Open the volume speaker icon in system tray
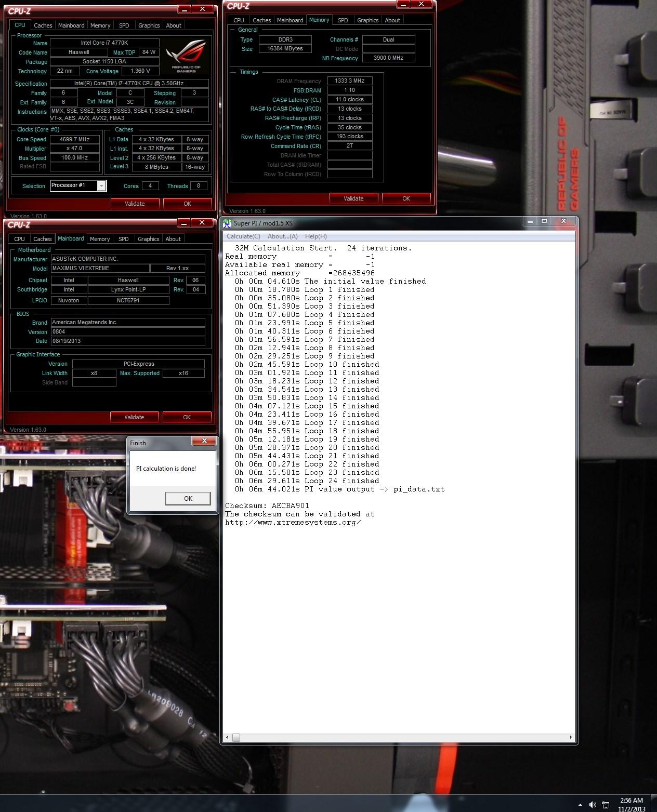The width and height of the screenshot is (657, 812). [593, 805]
